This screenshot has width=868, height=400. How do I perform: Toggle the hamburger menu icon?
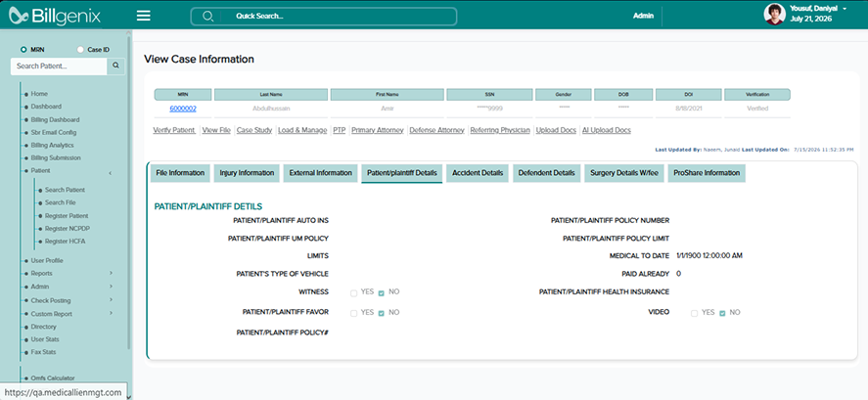click(x=144, y=16)
